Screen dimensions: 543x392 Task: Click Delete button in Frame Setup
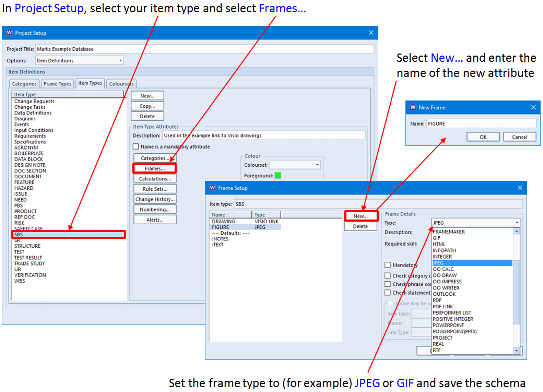[360, 226]
